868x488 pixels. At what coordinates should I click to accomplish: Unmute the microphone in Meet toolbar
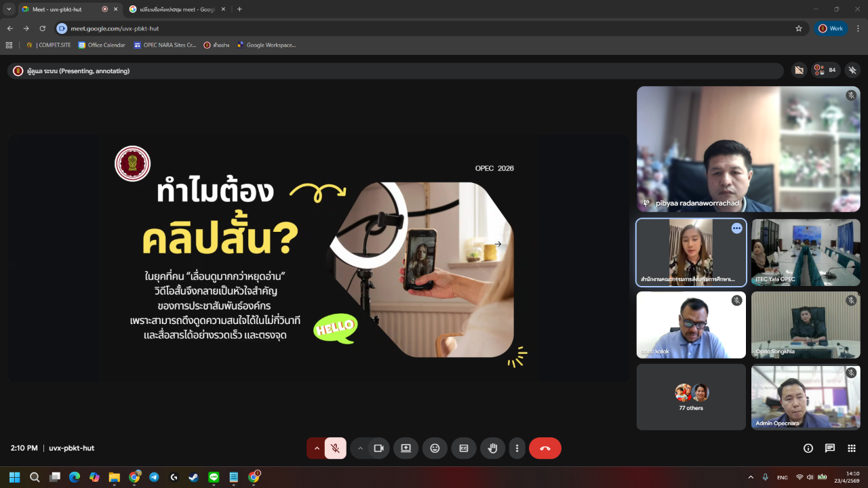point(335,448)
